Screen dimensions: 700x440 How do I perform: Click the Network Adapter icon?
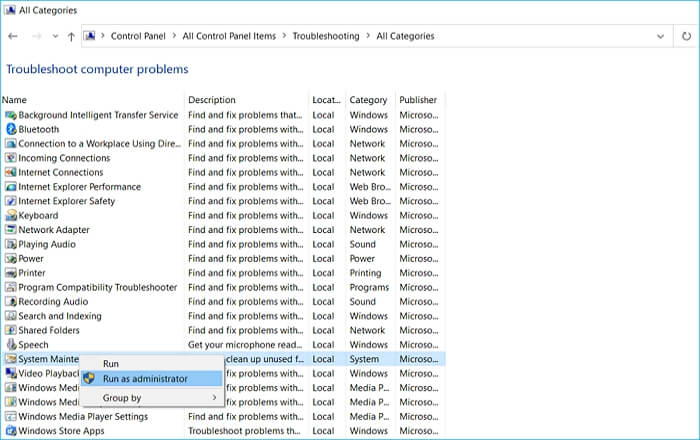coord(11,230)
